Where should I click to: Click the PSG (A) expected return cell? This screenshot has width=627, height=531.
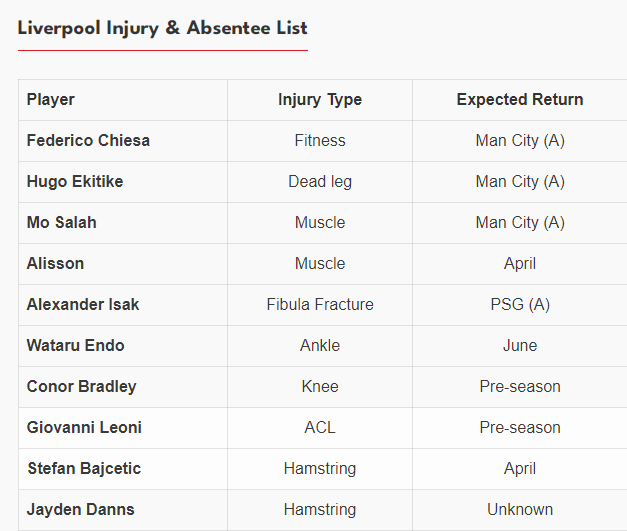[520, 305]
